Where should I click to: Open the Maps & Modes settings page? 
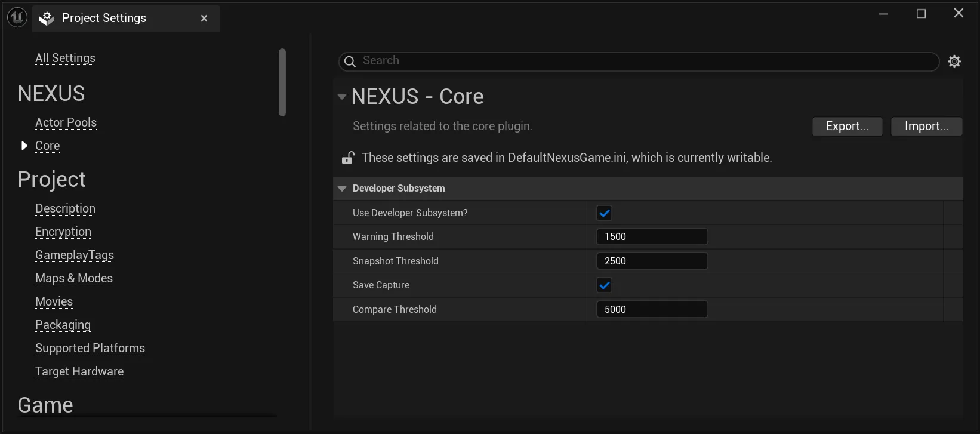(x=74, y=278)
